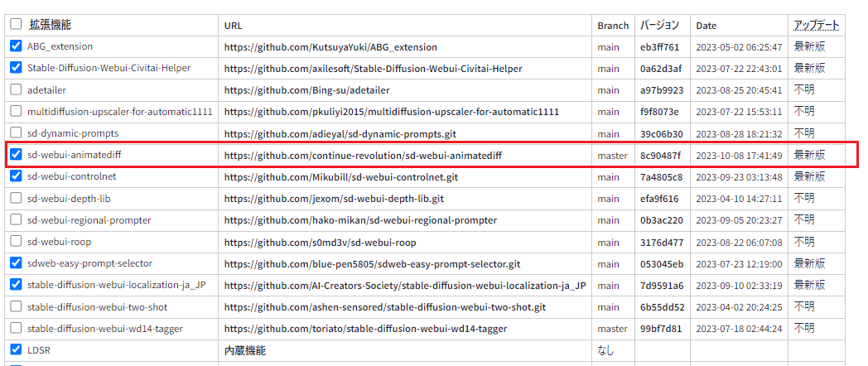Disable the Stable-Diffusion-Webui-Civitai-Helper extension checkbox
The height and width of the screenshot is (366, 868).
click(16, 68)
